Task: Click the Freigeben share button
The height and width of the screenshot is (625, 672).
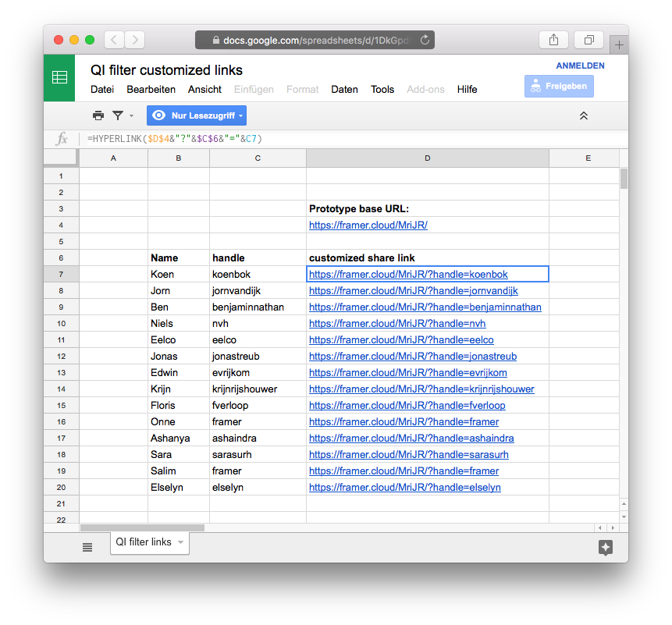Action: pos(559,86)
